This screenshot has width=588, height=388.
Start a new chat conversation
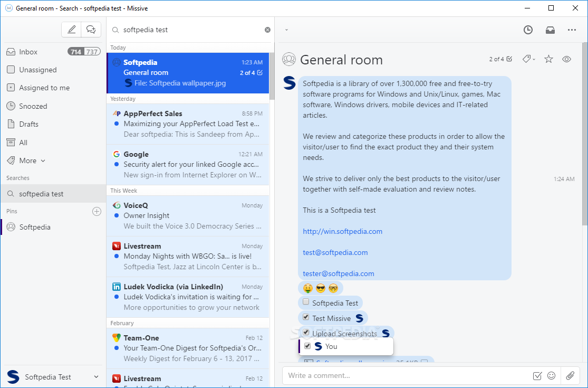91,30
